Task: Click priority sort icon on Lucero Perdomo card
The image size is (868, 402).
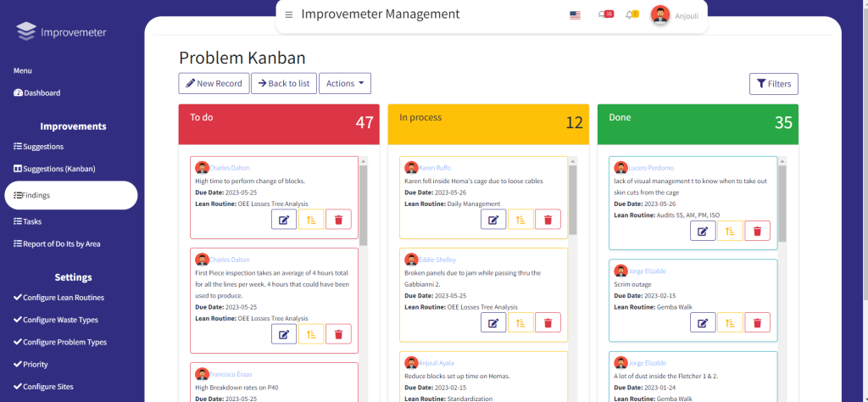Action: [x=730, y=231]
